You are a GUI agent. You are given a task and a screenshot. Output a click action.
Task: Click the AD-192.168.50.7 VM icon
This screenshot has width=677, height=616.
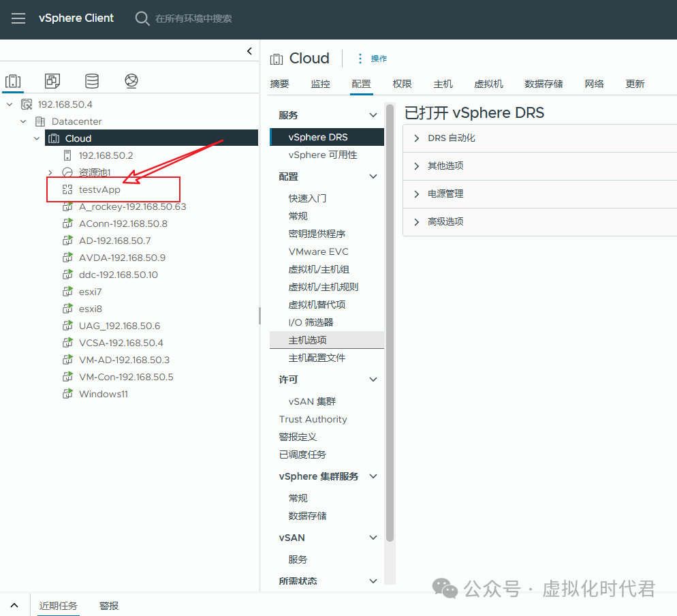[x=68, y=240]
